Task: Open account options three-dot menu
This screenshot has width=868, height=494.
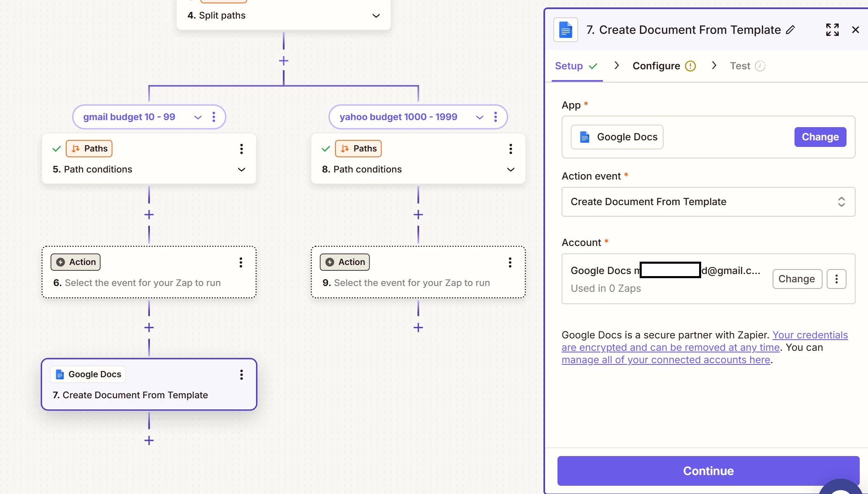Action: point(837,279)
